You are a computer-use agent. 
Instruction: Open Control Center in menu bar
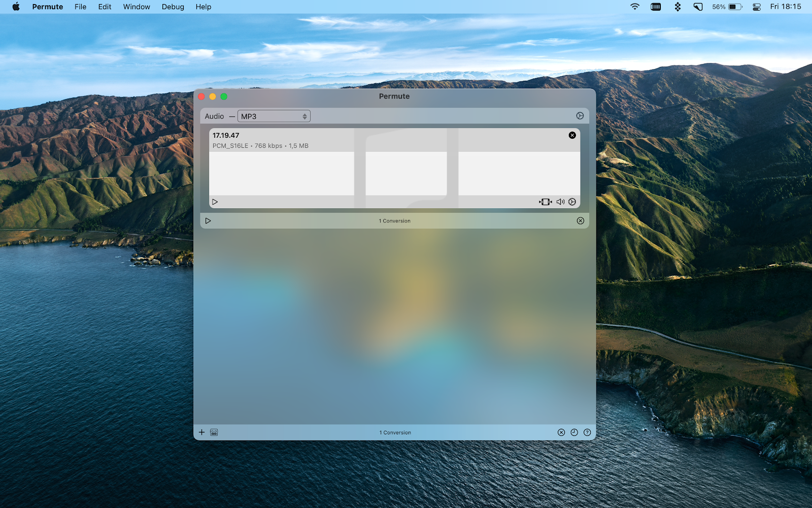[757, 7]
